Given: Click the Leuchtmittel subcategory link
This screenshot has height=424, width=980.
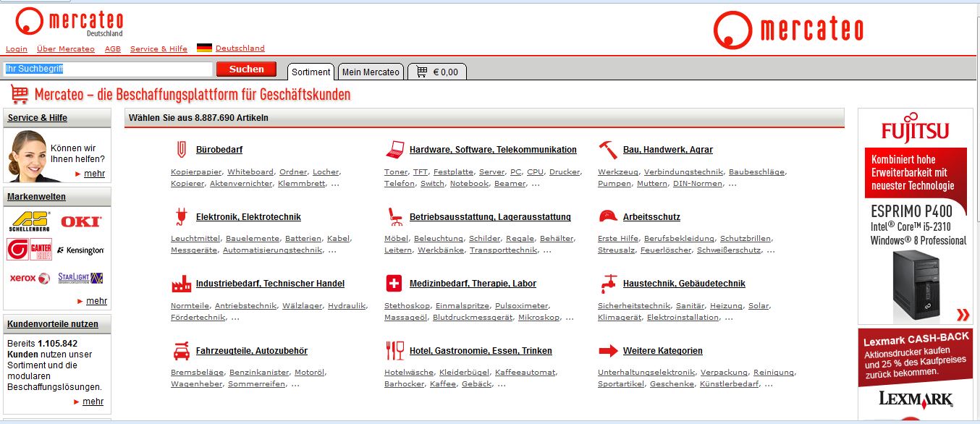Looking at the screenshot, I should pyautogui.click(x=195, y=239).
